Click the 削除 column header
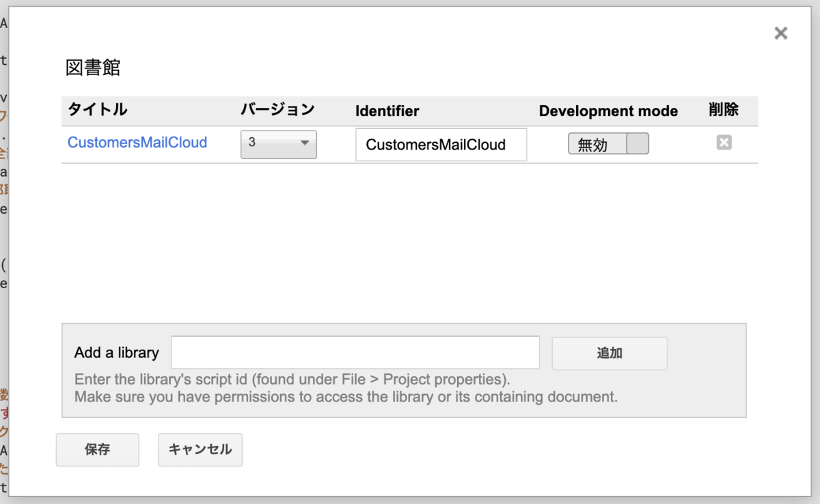The image size is (820, 504). click(x=724, y=110)
